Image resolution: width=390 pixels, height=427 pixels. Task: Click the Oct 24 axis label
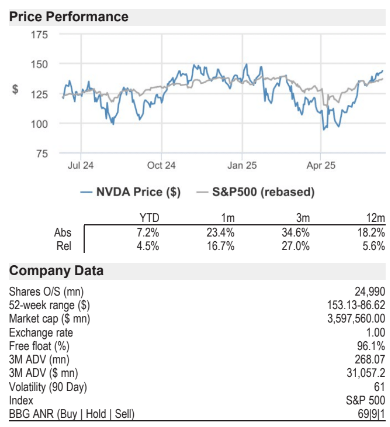[x=161, y=165]
